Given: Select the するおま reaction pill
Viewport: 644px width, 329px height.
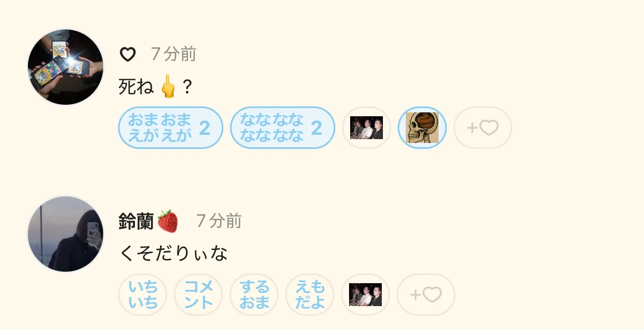Looking at the screenshot, I should click(254, 295).
